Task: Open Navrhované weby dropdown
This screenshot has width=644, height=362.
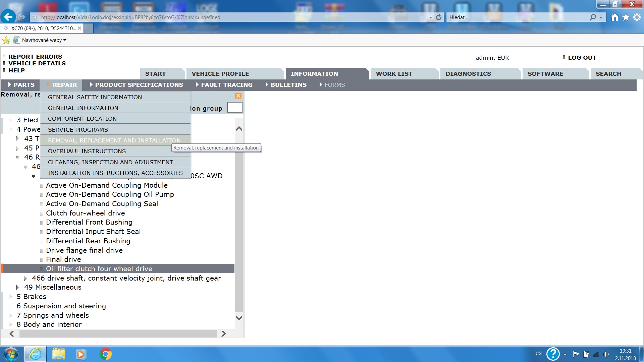Action: (x=44, y=40)
